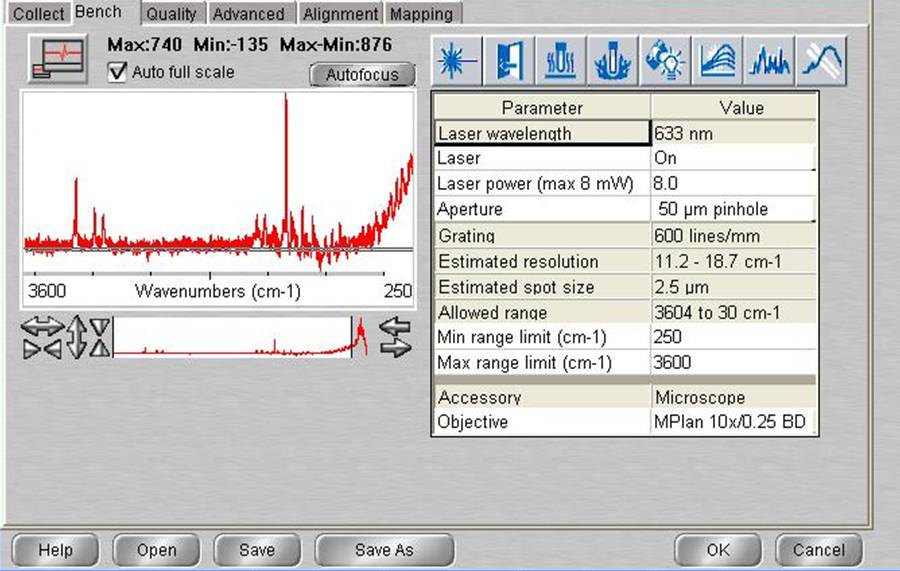Click the Cancel button
The height and width of the screenshot is (571, 900).
818,550
